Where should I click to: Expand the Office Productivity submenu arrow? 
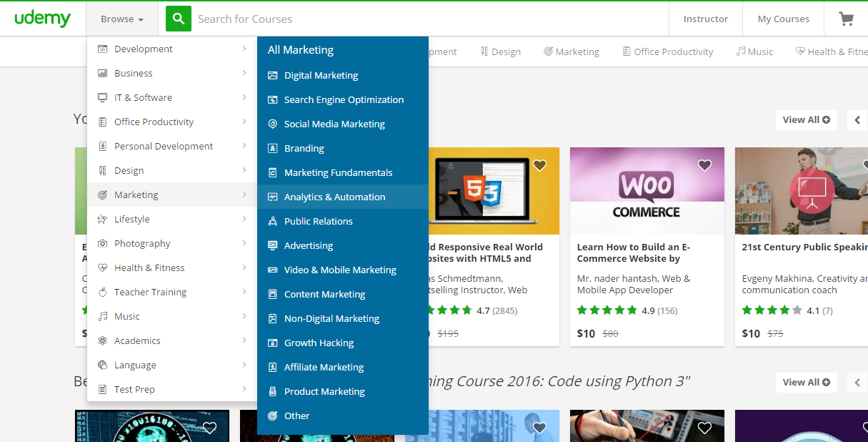pyautogui.click(x=244, y=122)
